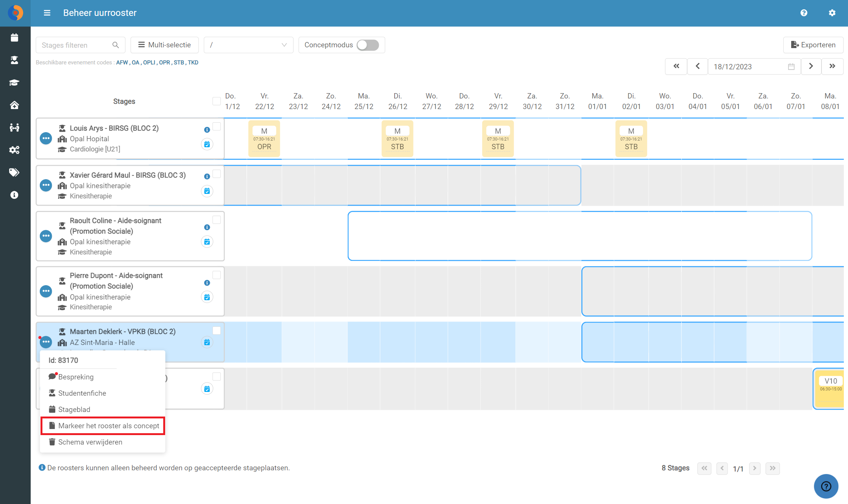Open the OPR shift on Vr. 22/12
Image resolution: width=848 pixels, height=504 pixels.
tap(264, 139)
